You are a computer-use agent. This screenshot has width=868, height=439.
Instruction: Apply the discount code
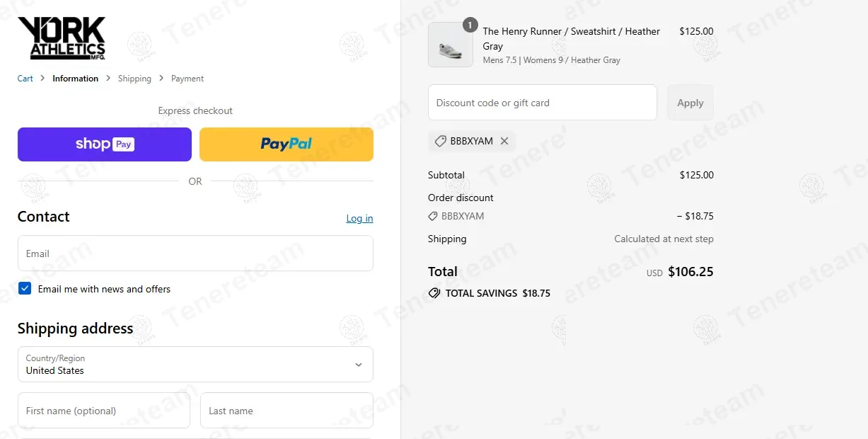pos(690,103)
